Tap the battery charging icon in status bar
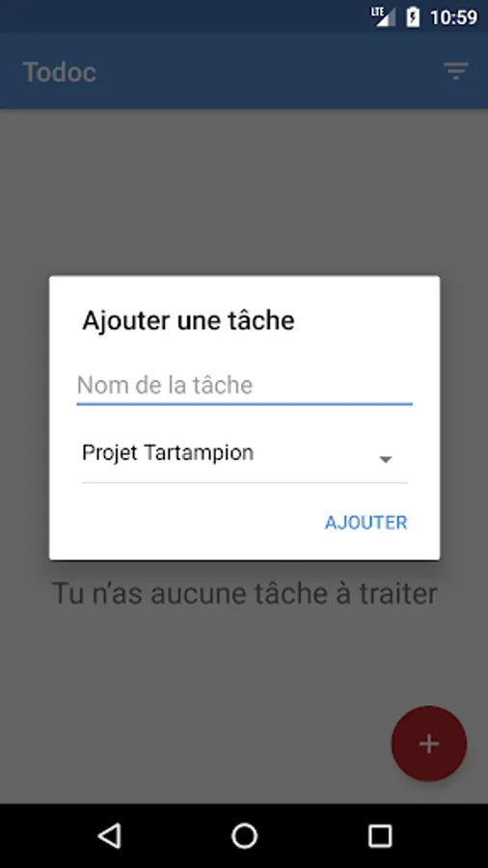This screenshot has height=868, width=488. coord(413,17)
